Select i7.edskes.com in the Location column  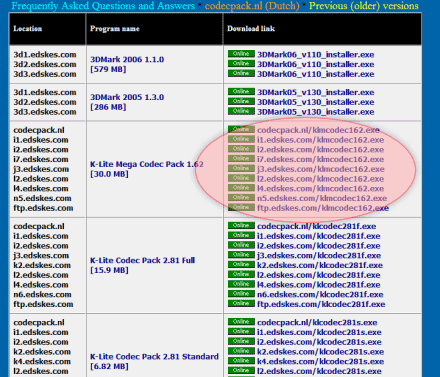pyautogui.click(x=41, y=159)
